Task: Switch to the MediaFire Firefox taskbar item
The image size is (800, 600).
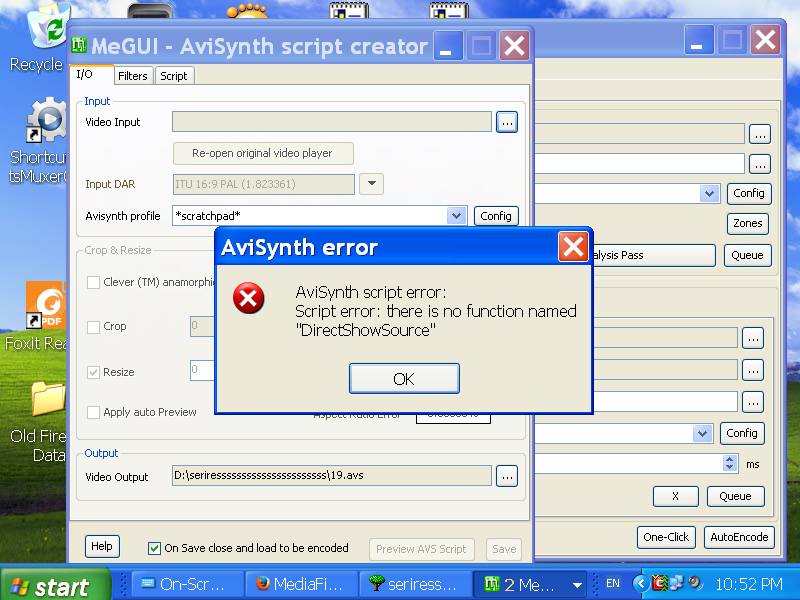Action: 301,584
